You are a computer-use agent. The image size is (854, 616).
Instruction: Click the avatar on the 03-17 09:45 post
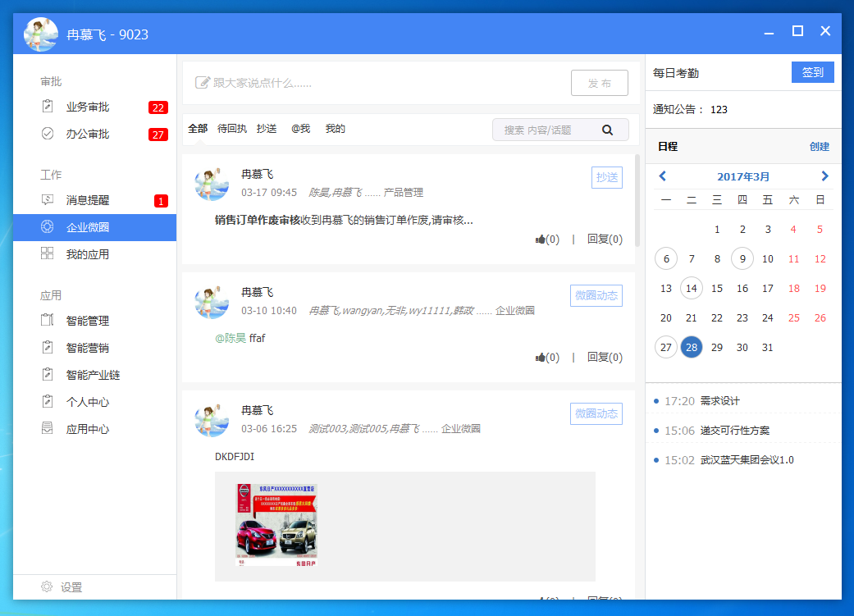[212, 184]
